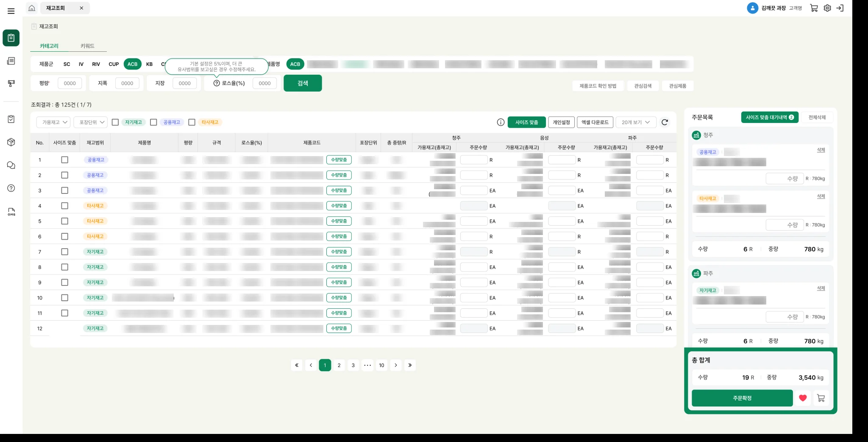868x442 pixels.
Task: Select the CUP product group
Action: point(114,64)
